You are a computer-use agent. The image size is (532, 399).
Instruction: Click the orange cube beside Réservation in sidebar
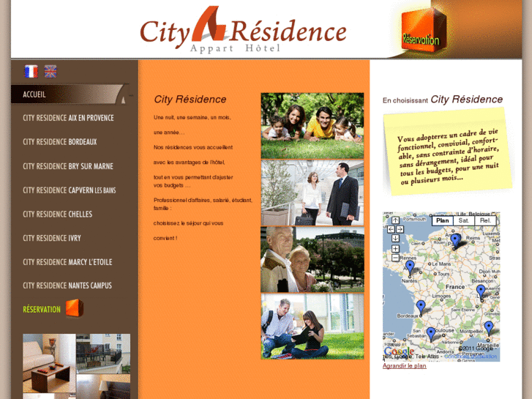(x=75, y=308)
